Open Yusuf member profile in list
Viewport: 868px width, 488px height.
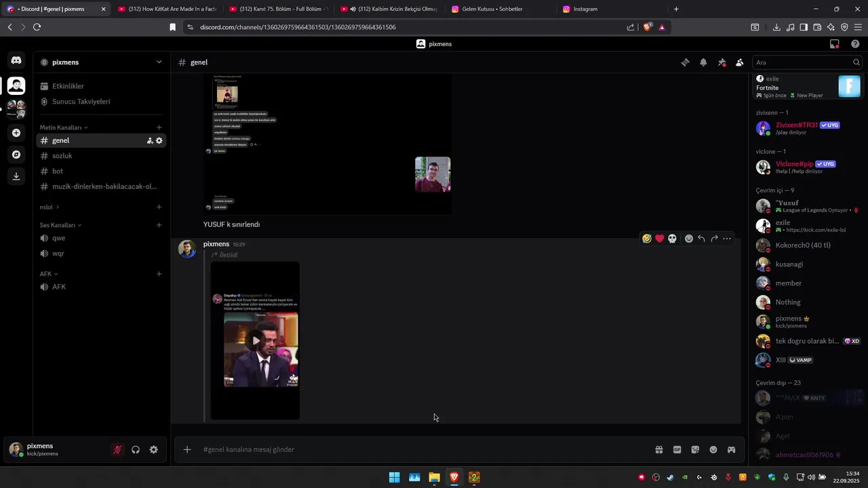[x=807, y=206]
